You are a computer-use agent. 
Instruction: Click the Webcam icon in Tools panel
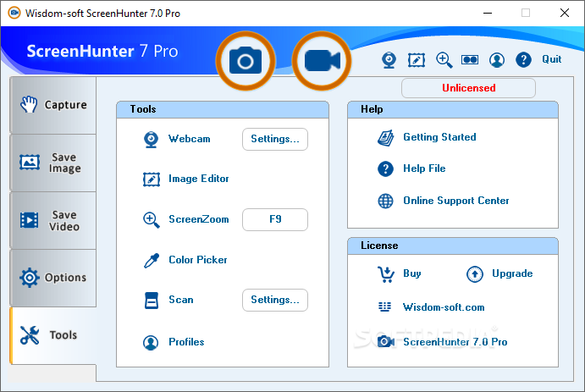[151, 140]
